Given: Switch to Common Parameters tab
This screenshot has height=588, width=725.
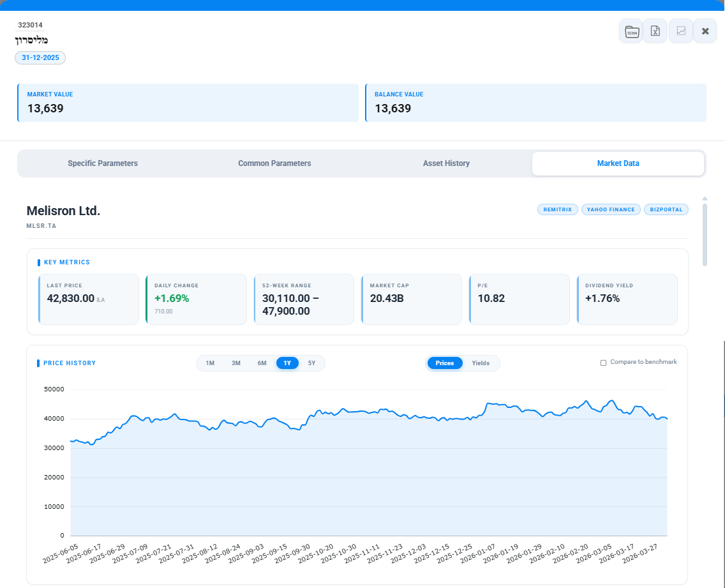Looking at the screenshot, I should click(x=274, y=163).
